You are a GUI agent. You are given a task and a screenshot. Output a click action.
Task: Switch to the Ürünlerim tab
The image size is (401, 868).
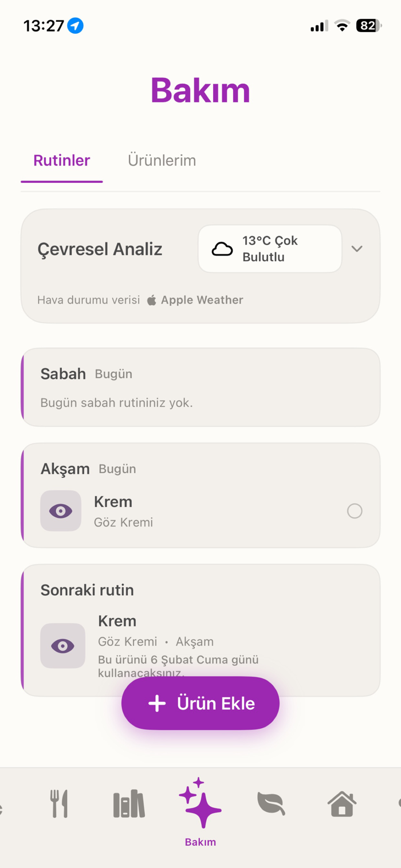pos(162,160)
